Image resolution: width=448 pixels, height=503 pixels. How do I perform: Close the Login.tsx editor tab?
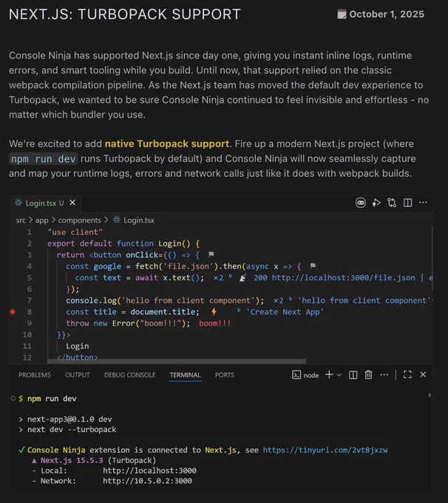[72, 203]
